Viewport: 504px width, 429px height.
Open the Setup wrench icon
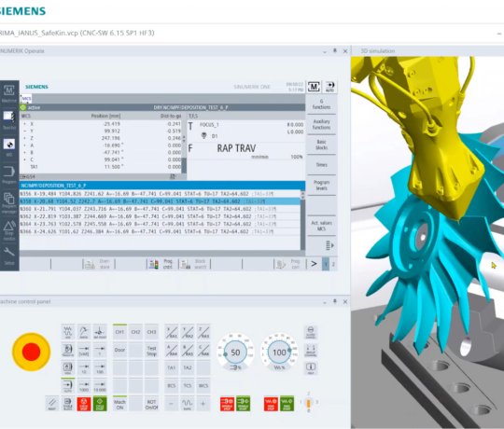(9, 256)
